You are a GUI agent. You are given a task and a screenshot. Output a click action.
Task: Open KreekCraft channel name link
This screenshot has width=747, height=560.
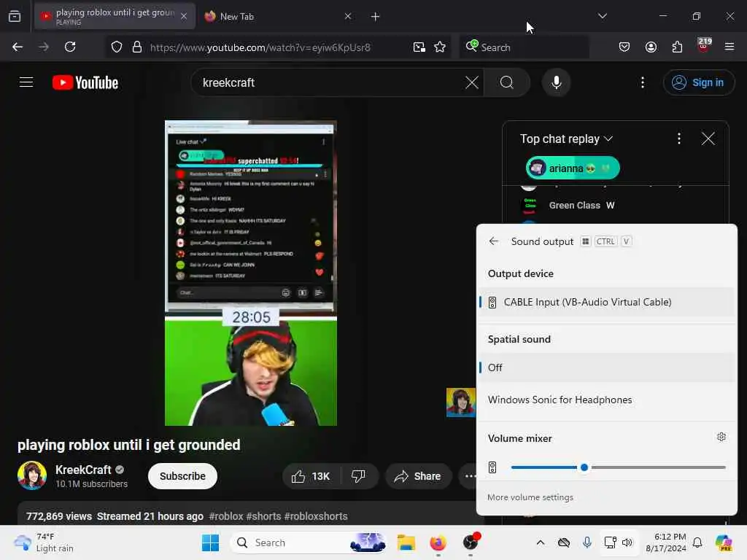coord(83,470)
